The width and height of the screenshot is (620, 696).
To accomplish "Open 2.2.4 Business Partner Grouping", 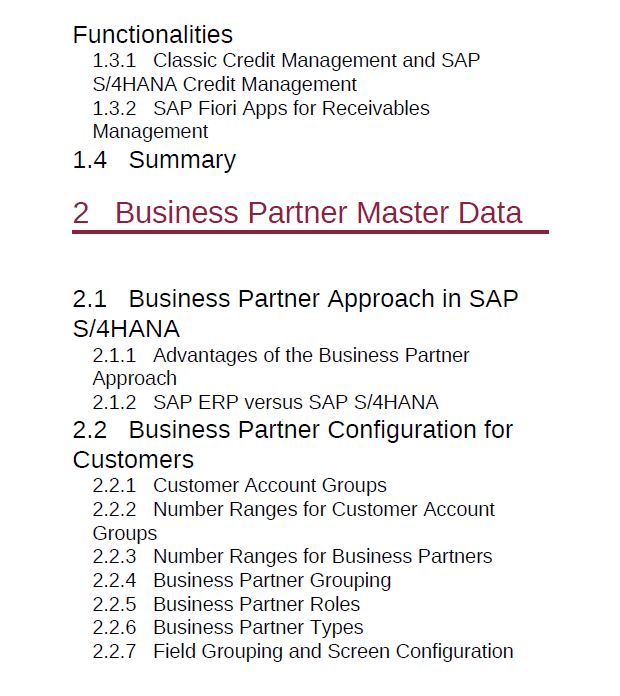I will [242, 581].
